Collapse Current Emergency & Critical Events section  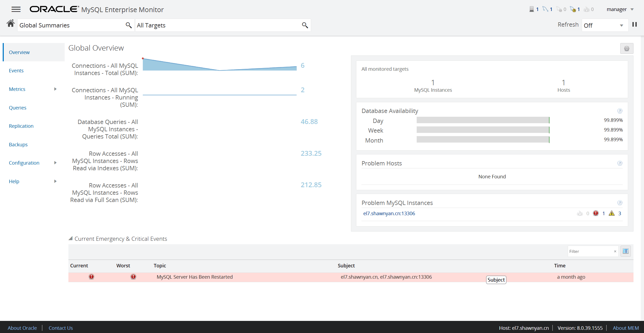71,238
